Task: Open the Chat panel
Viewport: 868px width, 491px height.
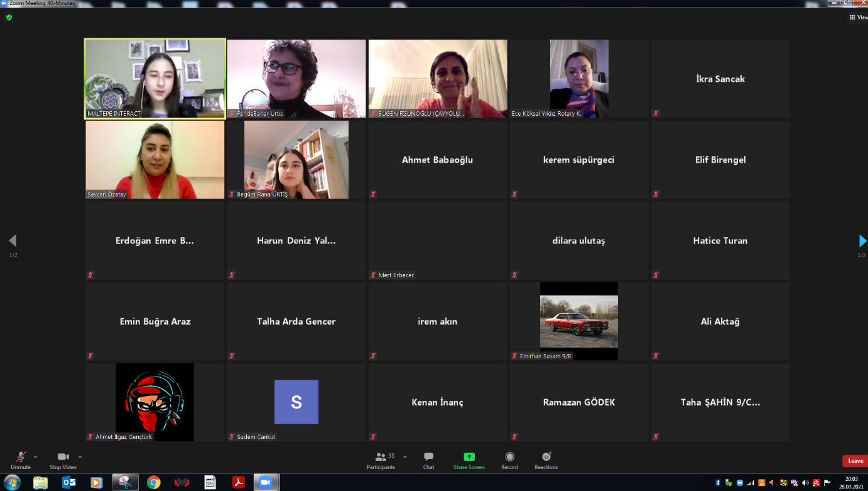Action: click(x=428, y=460)
